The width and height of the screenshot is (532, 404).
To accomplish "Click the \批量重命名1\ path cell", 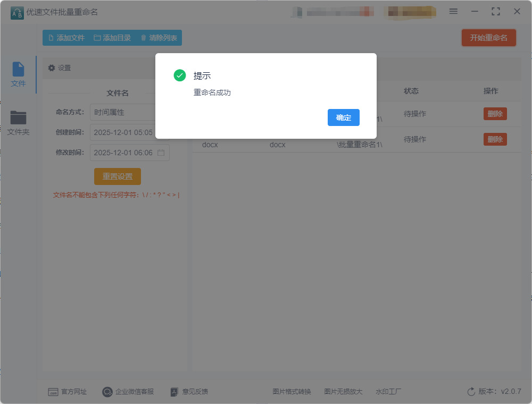I will (x=359, y=145).
